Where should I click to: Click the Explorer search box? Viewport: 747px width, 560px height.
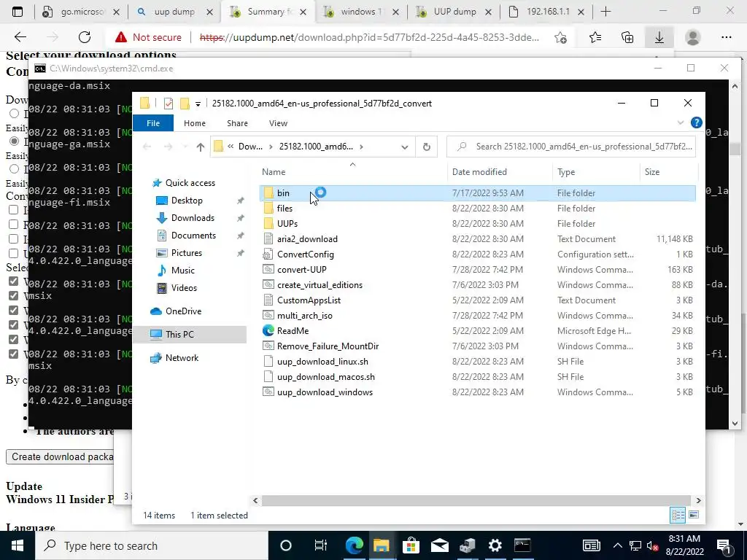(x=570, y=147)
